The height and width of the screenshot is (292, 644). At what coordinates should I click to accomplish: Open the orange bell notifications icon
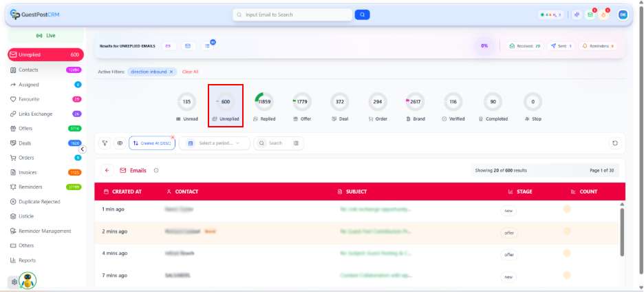(603, 14)
